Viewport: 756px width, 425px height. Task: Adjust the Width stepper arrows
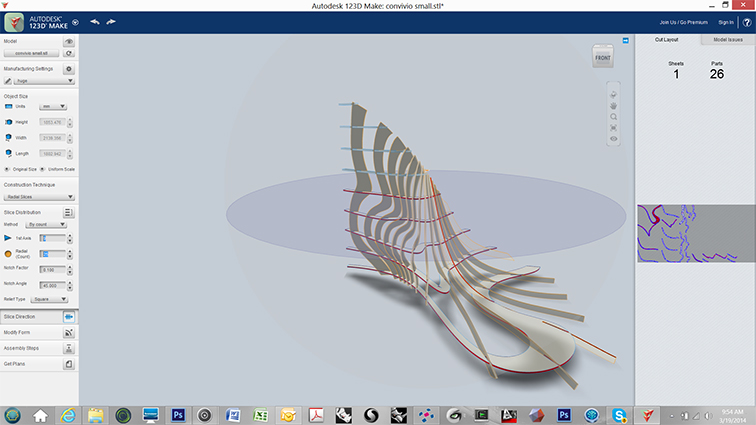(x=70, y=138)
